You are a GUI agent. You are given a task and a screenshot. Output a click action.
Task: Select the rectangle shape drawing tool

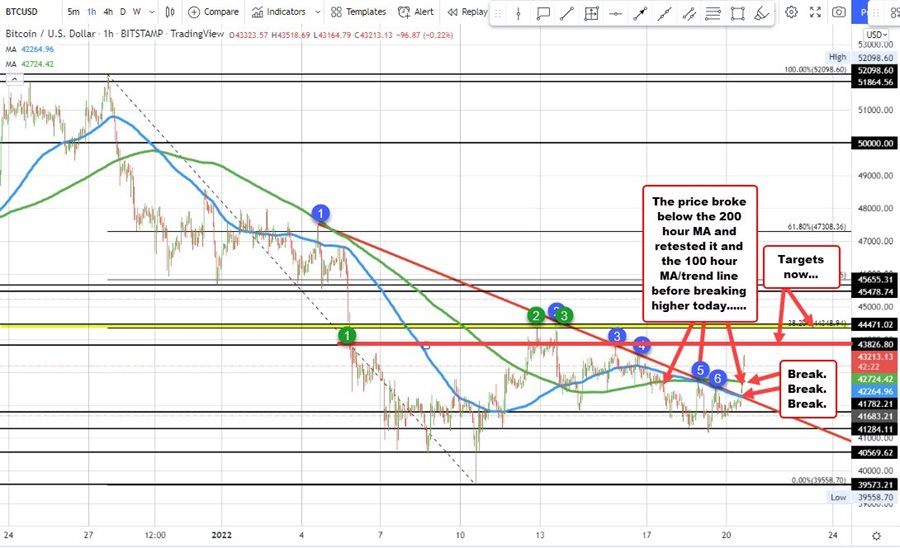738,12
